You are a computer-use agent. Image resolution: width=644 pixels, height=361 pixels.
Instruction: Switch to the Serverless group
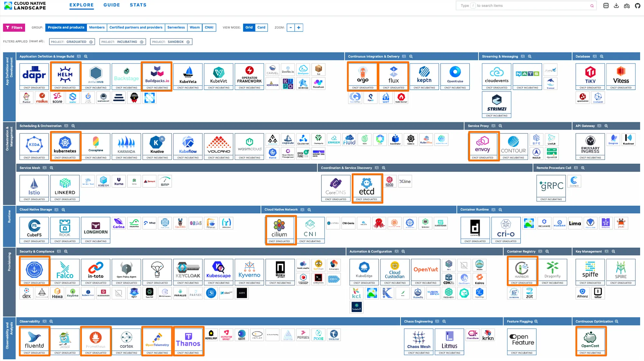click(176, 27)
